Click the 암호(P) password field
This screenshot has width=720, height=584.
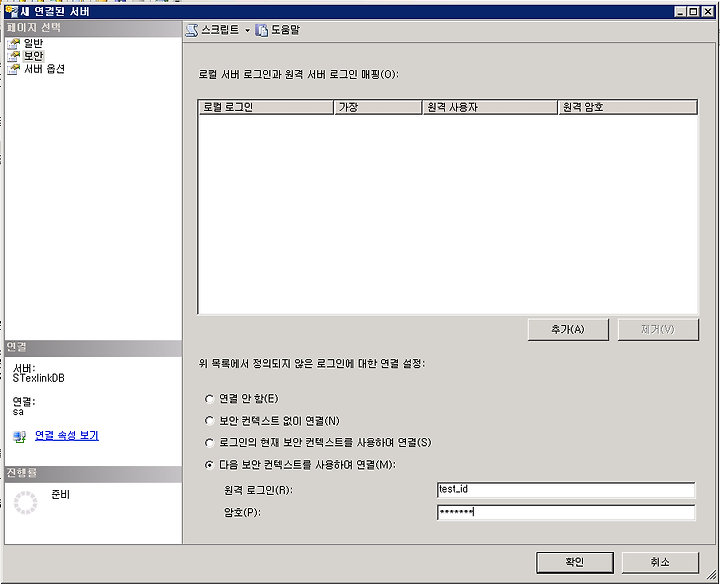(x=566, y=512)
